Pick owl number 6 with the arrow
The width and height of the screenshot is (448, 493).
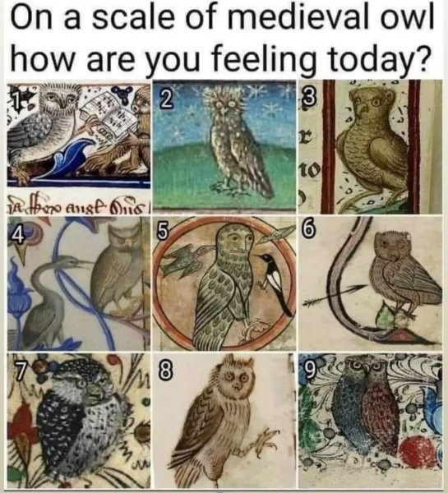pos(404,274)
